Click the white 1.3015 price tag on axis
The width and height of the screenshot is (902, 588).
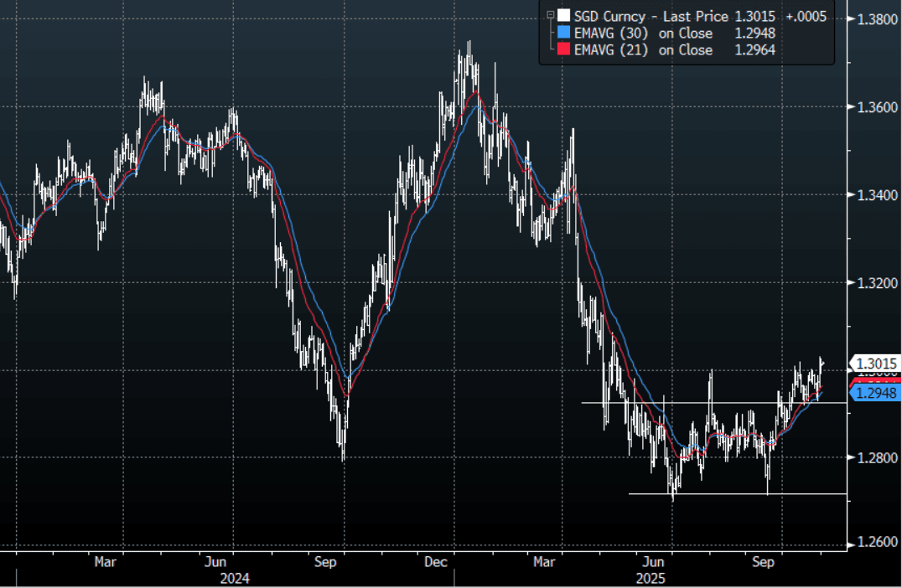[x=875, y=364]
